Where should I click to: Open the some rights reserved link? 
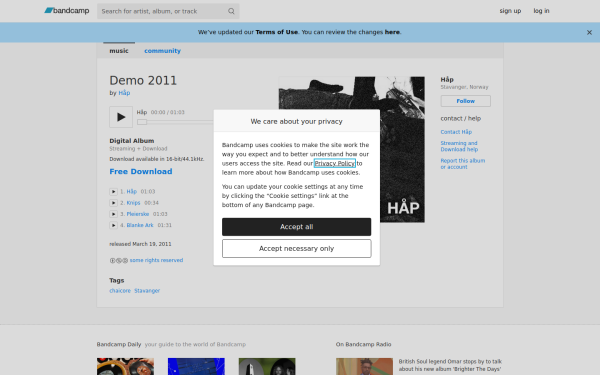(156, 260)
